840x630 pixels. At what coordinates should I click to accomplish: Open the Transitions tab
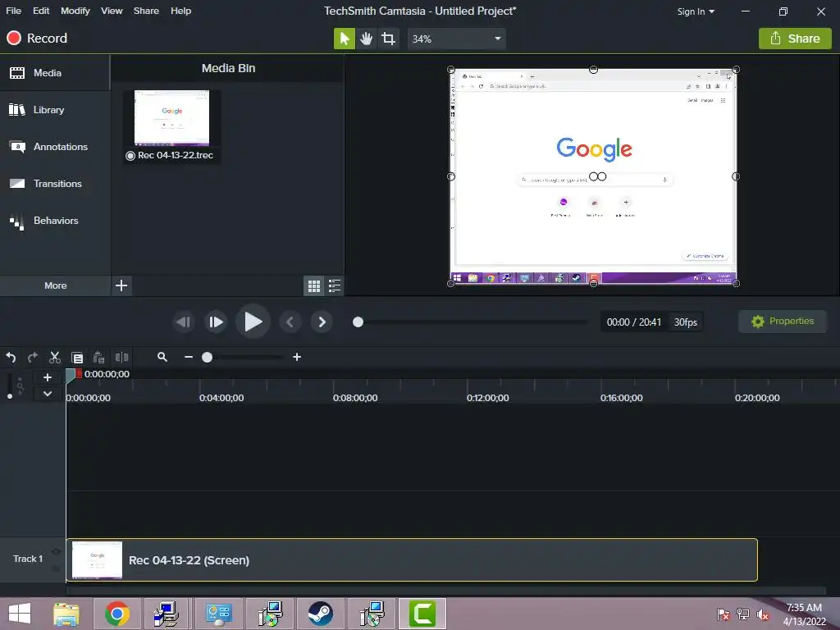pyautogui.click(x=55, y=184)
